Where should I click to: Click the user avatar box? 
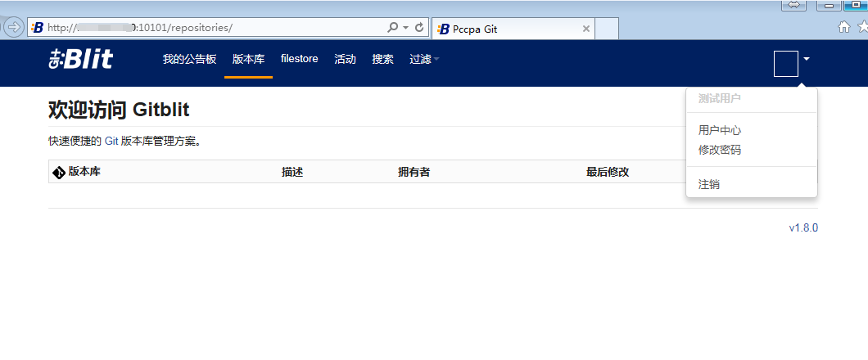tap(785, 64)
